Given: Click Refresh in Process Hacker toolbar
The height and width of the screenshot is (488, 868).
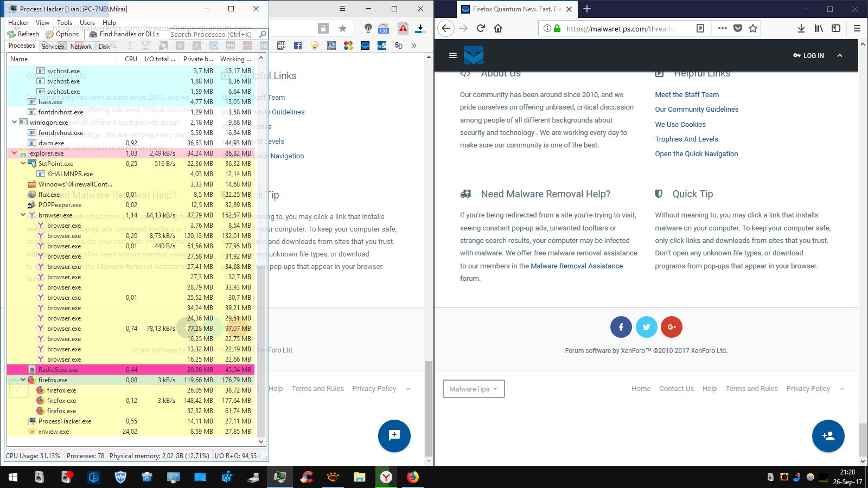Looking at the screenshot, I should (23, 34).
